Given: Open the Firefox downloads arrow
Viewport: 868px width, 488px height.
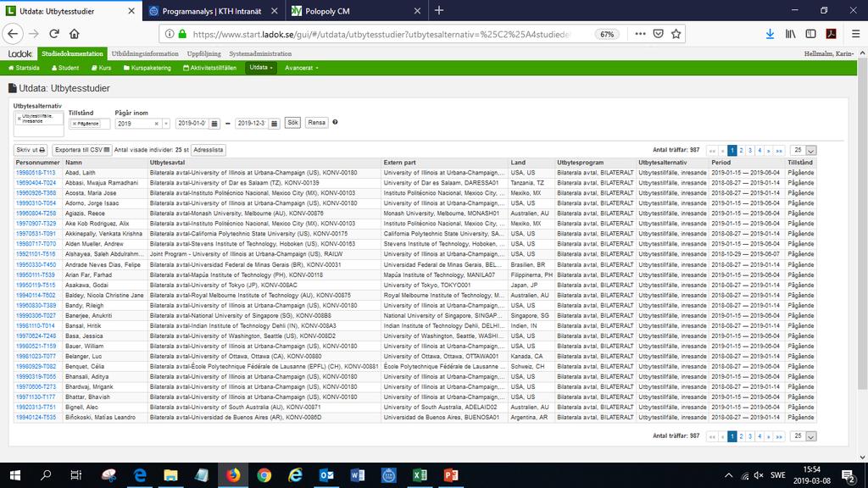Looking at the screenshot, I should [770, 34].
